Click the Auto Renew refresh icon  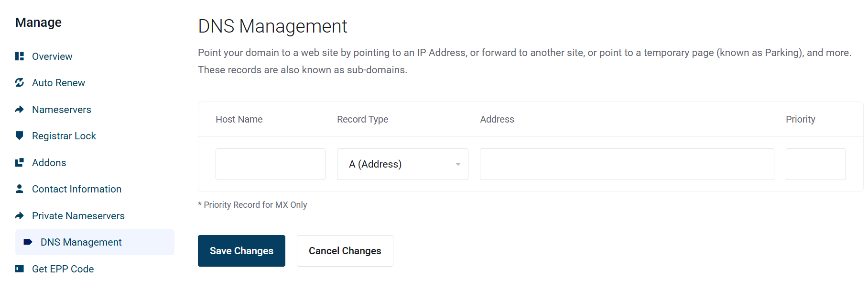pyautogui.click(x=20, y=83)
